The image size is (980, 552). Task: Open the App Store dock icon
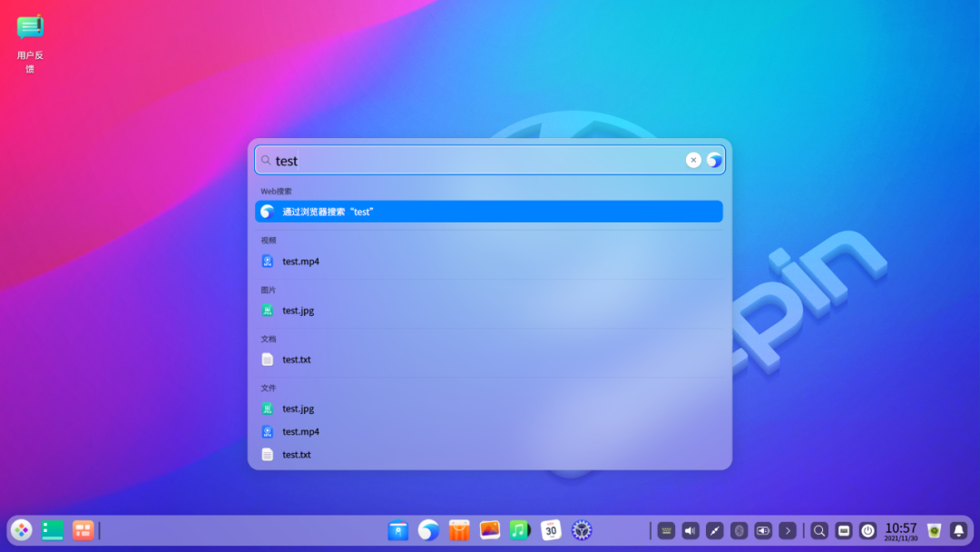(x=459, y=530)
